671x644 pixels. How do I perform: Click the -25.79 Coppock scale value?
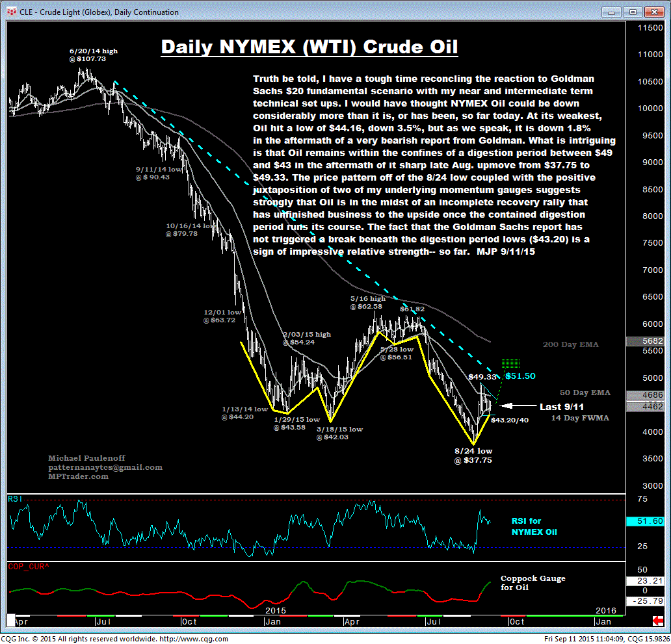coord(646,601)
